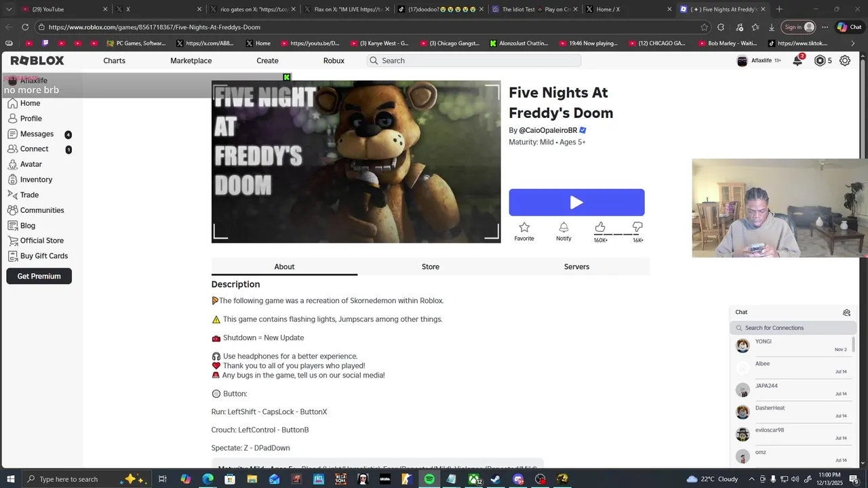Open chat with eviloscar98
Viewport: 868px width, 488px height.
coord(792,434)
